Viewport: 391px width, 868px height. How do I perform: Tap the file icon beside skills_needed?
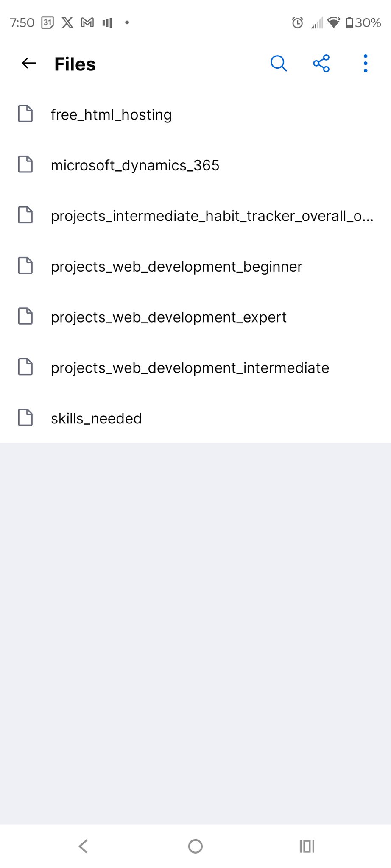point(25,417)
